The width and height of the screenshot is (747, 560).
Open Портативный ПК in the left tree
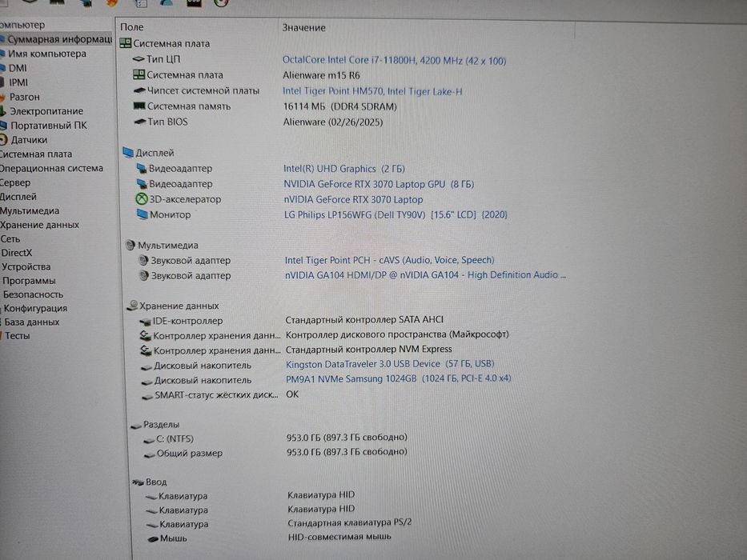tap(49, 126)
